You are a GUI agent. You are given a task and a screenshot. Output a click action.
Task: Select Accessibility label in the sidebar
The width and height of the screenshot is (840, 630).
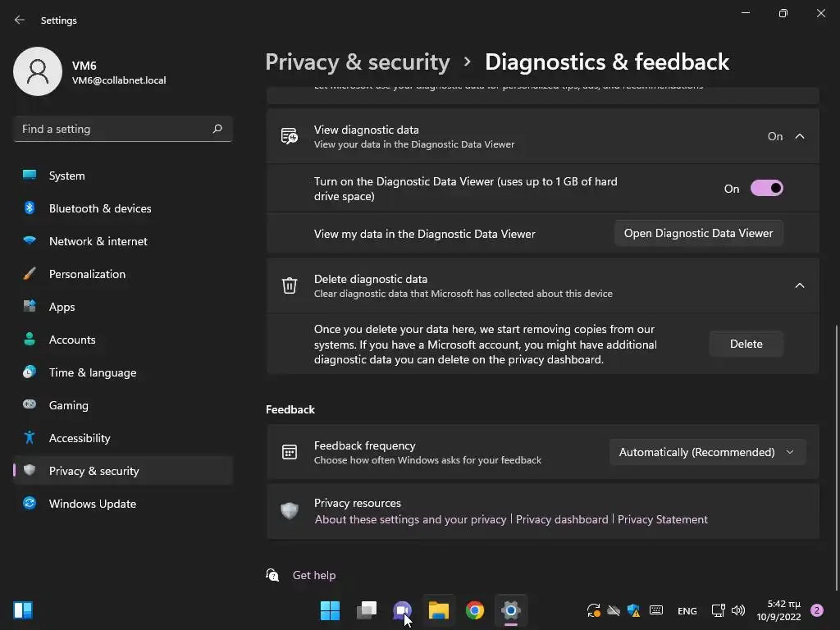(80, 438)
